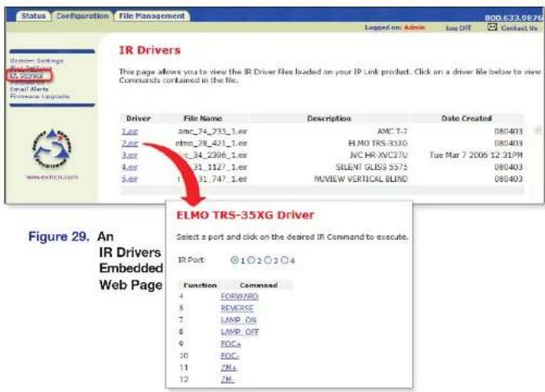
Task: Click file name amc_74_235_1.eir
Action: click(212, 131)
